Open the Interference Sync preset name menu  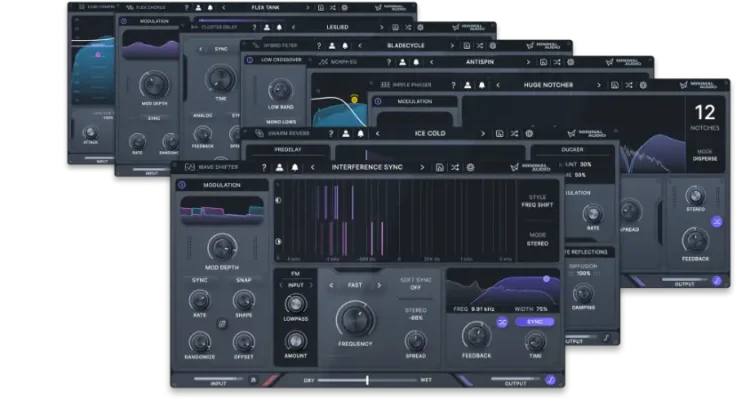point(362,167)
